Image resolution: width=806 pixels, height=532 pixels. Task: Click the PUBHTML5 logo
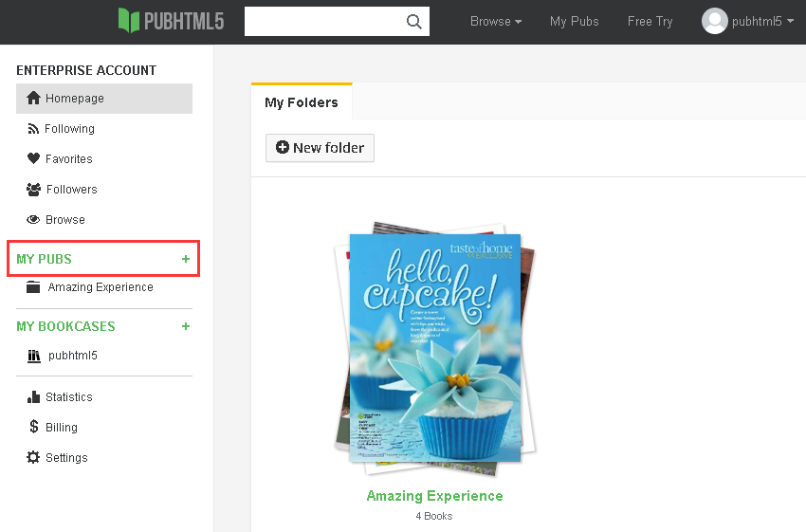(171, 21)
